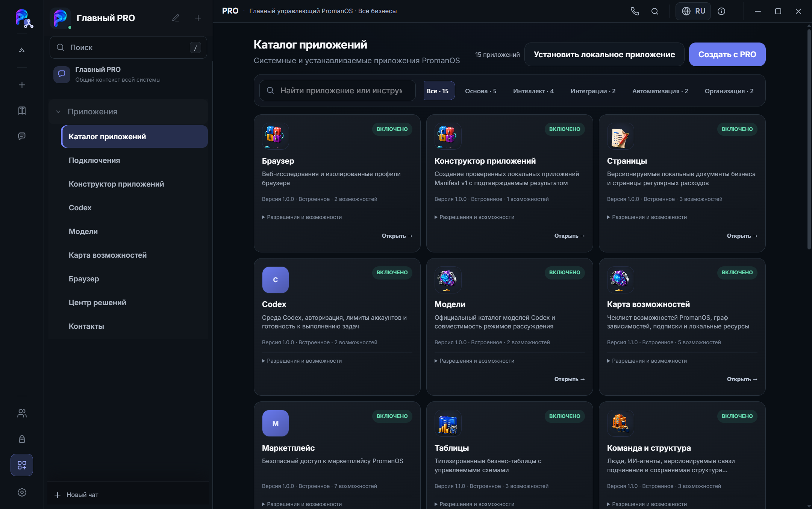812x509 pixels.
Task: Select Каталог приложений in sidebar
Action: point(134,137)
